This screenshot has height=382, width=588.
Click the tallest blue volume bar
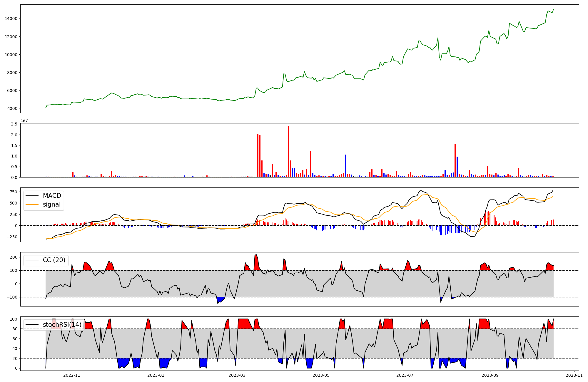click(x=345, y=166)
